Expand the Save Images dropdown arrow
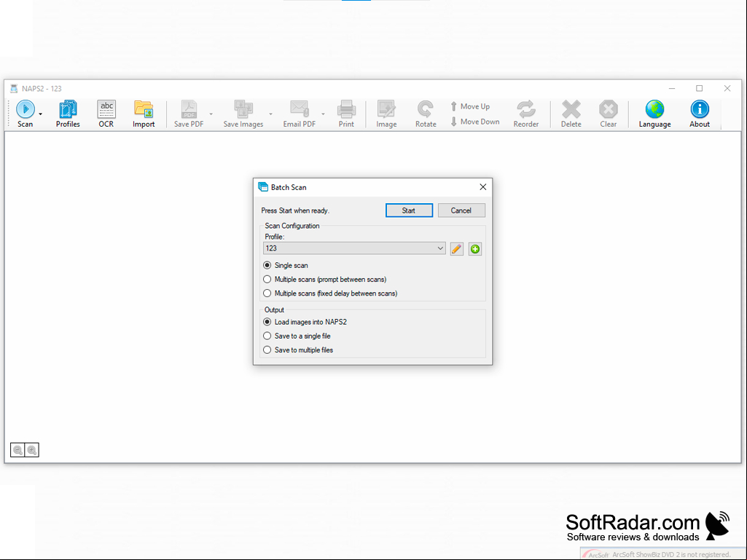 point(270,114)
